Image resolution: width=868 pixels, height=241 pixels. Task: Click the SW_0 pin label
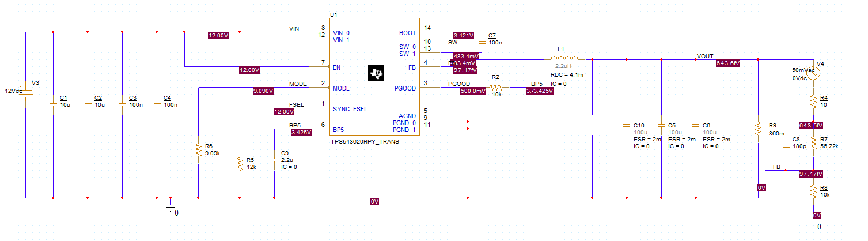point(407,47)
